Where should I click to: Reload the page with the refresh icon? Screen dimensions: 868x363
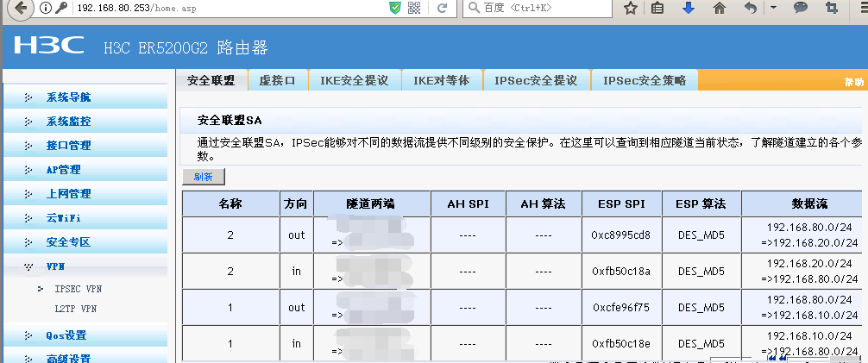tap(443, 8)
